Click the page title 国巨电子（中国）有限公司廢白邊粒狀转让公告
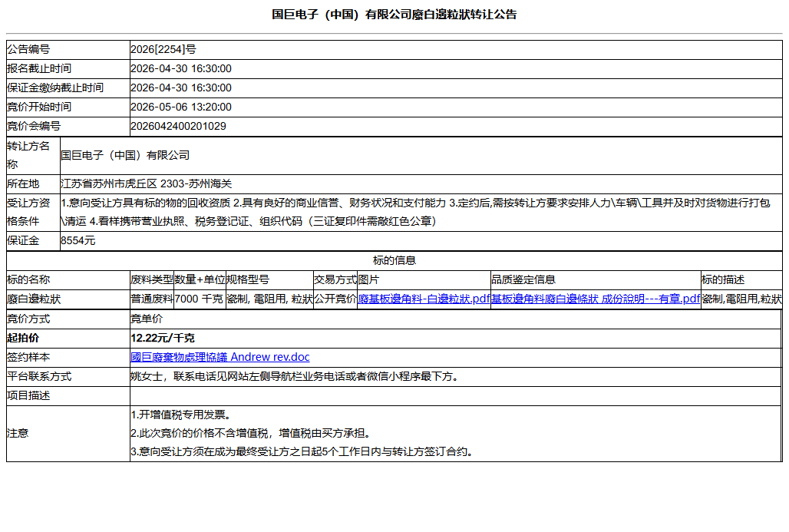 (x=394, y=14)
